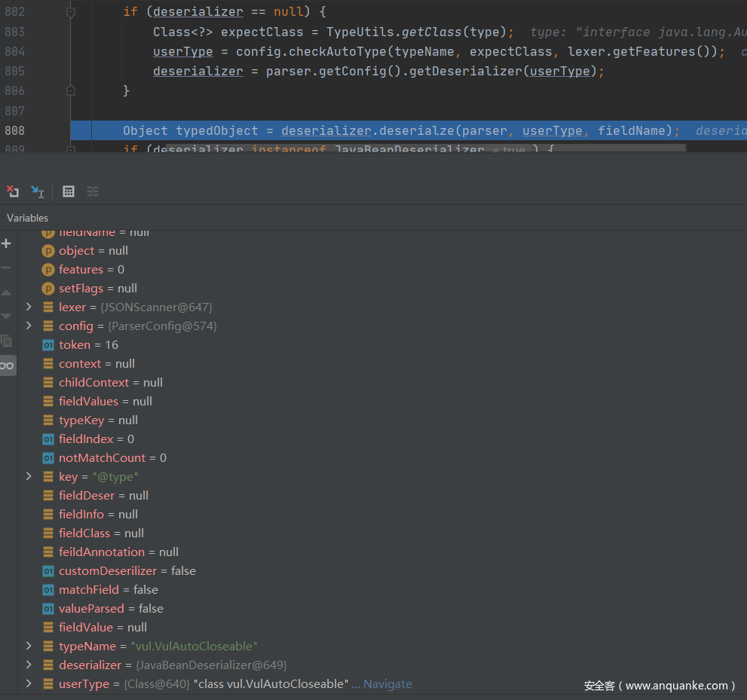Image resolution: width=747 pixels, height=700 pixels.
Task: Expand the config ParserConfig node
Action: coord(29,326)
